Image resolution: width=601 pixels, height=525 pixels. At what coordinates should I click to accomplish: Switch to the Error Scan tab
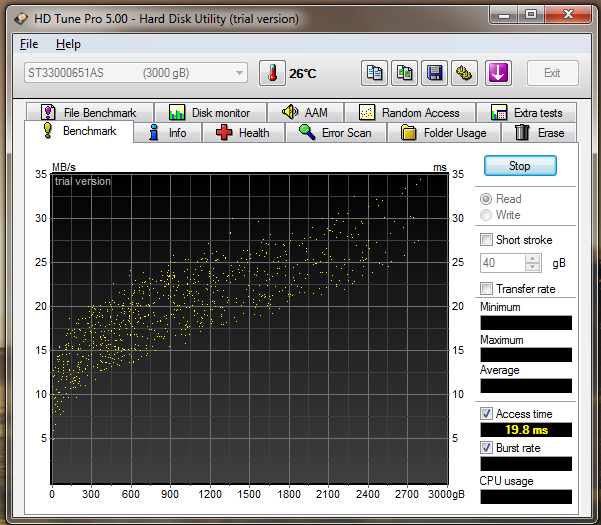point(336,133)
